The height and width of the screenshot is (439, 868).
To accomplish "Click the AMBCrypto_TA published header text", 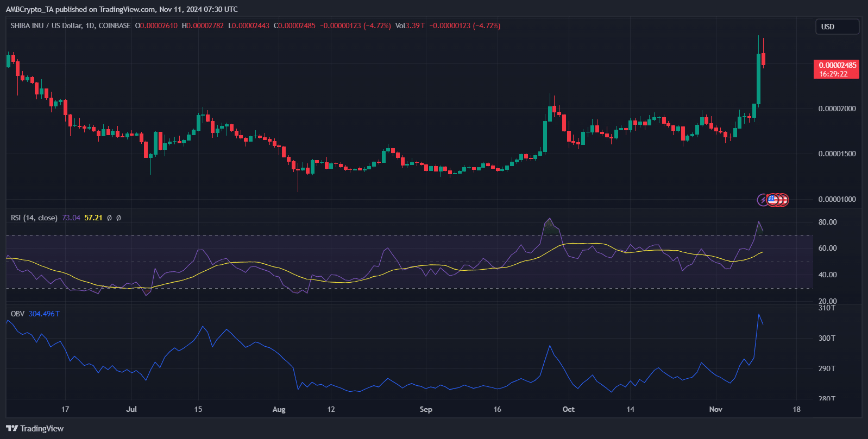I will click(122, 9).
